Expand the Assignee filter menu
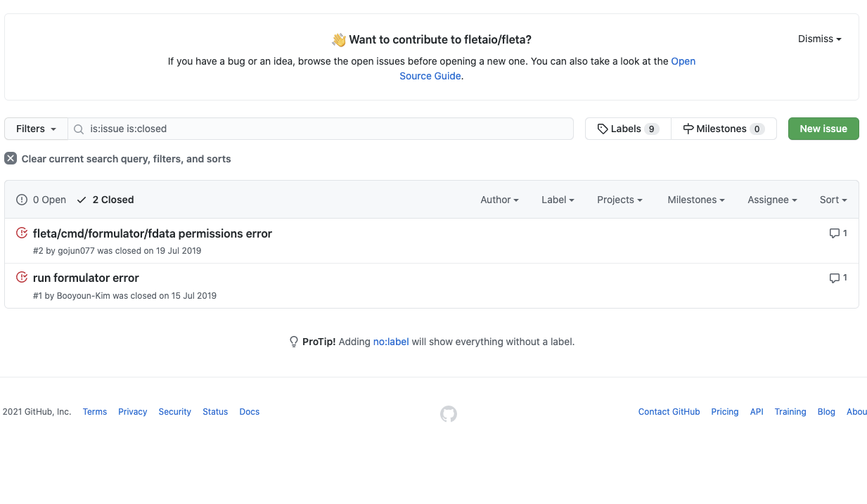This screenshot has width=867, height=504. pos(772,200)
